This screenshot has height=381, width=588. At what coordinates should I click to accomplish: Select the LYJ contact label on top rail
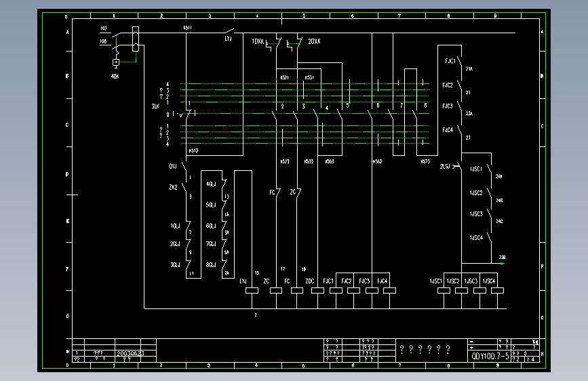coord(228,39)
